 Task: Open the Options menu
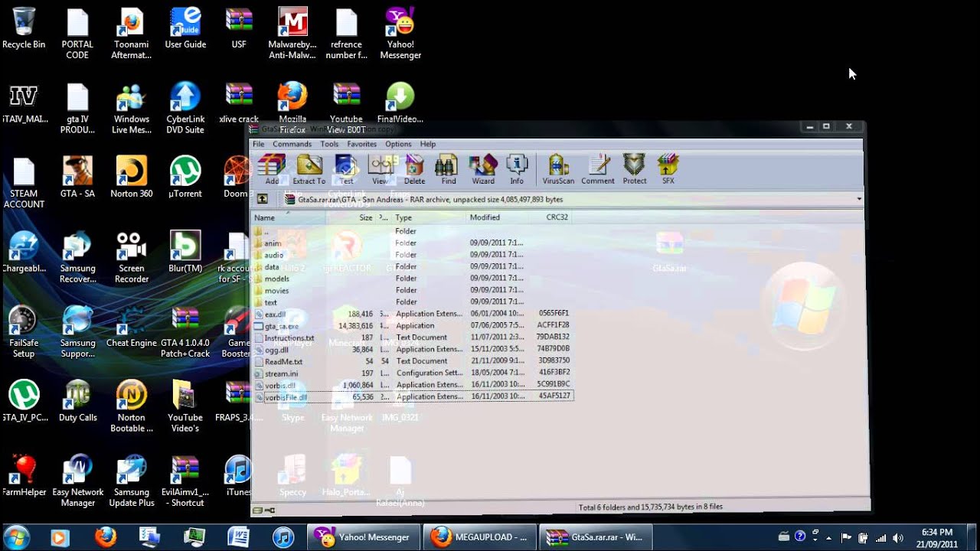click(398, 144)
